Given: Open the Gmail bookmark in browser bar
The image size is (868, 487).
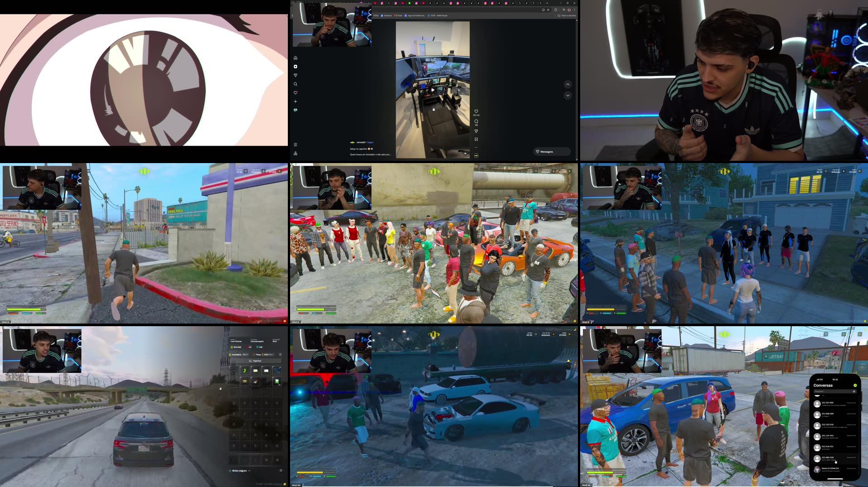Looking at the screenshot, I should (x=398, y=15).
